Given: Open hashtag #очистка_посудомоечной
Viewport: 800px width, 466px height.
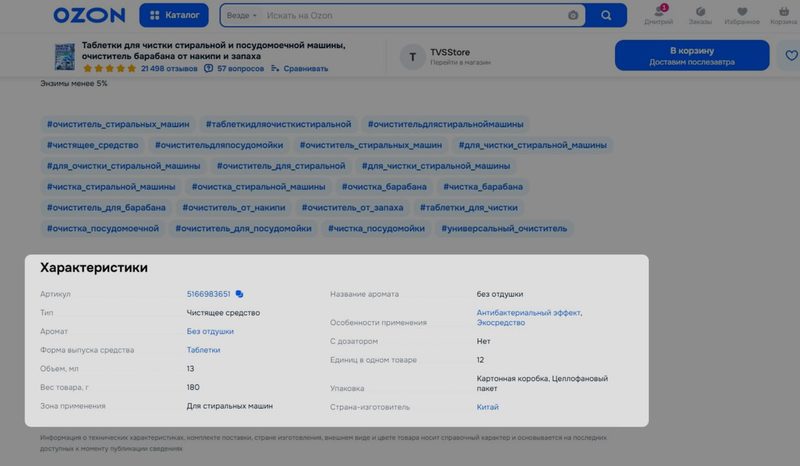Looking at the screenshot, I should [x=103, y=229].
